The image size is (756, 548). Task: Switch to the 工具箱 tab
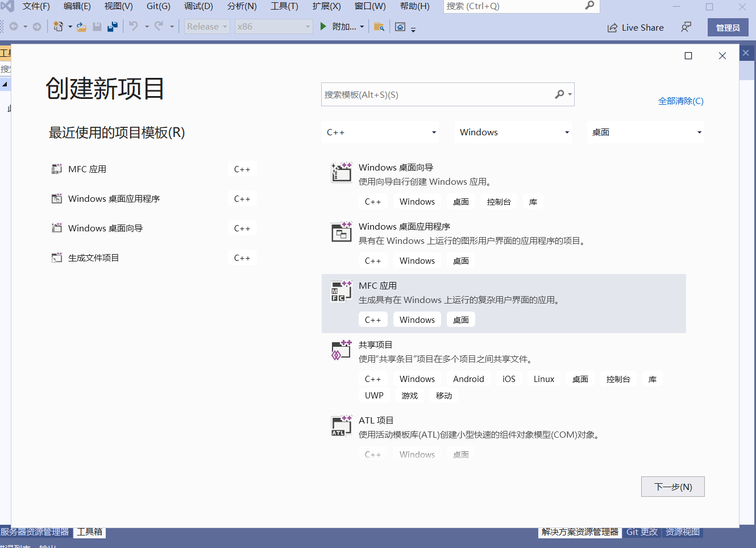coord(89,532)
